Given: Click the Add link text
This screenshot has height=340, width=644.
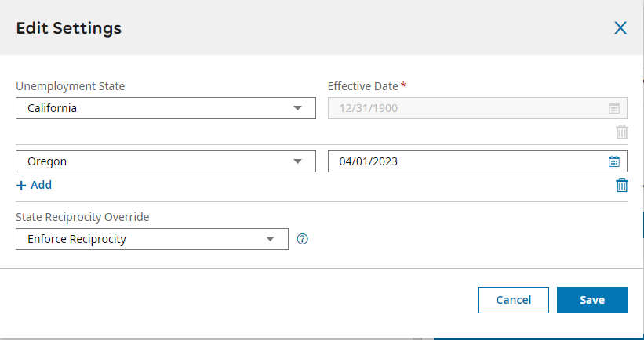Looking at the screenshot, I should pos(41,185).
